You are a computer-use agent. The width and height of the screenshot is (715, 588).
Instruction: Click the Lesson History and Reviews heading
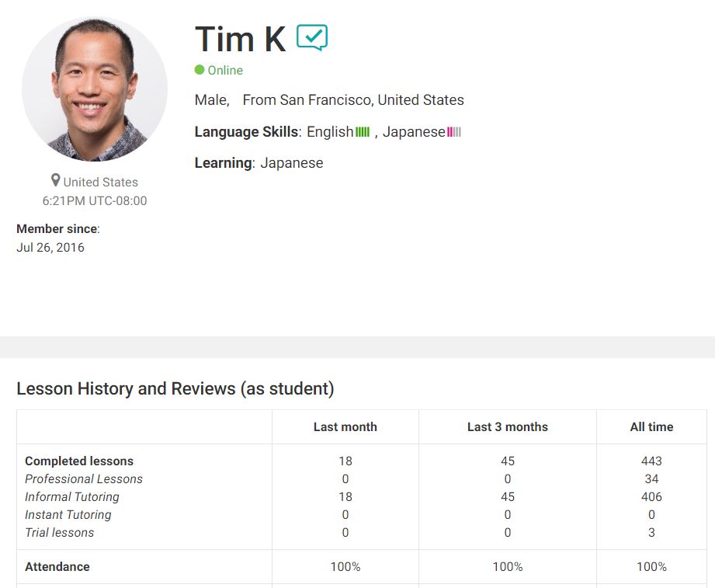click(x=175, y=388)
